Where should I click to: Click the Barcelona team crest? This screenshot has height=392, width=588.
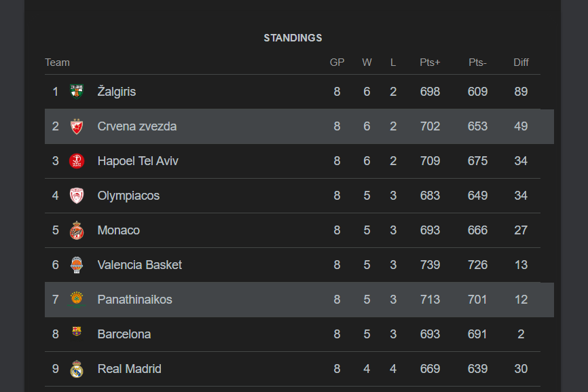pyautogui.click(x=77, y=333)
